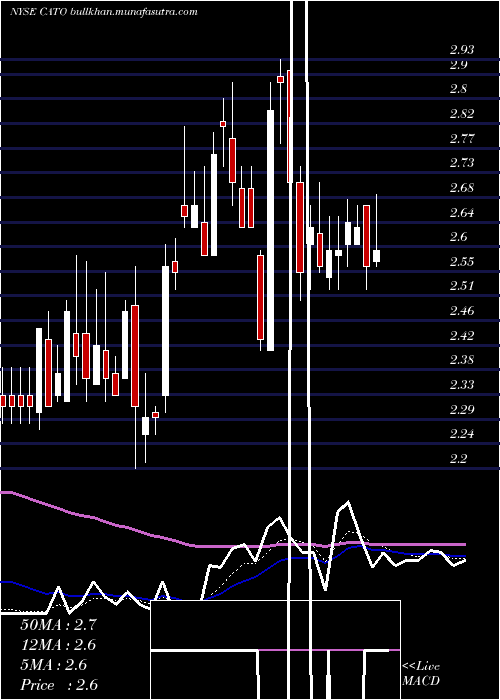Click the 2.64 price axis label

(462, 212)
